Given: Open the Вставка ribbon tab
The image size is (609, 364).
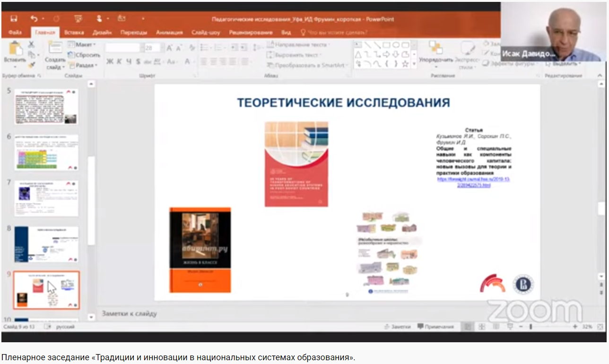Looking at the screenshot, I should (x=74, y=33).
